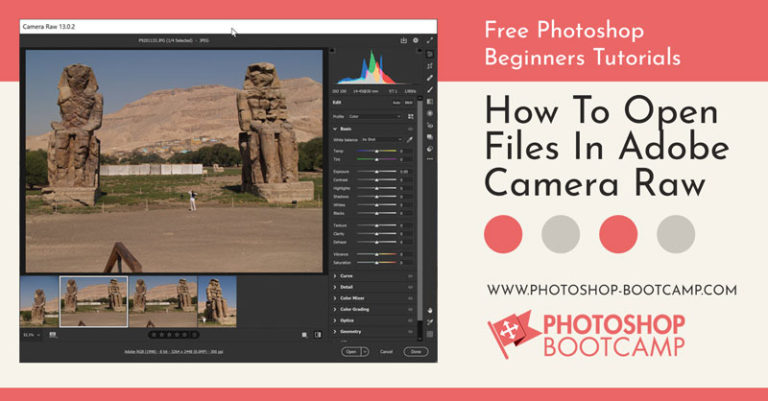The height and width of the screenshot is (401, 768).
Task: Toggle visibility eye of Basic panel
Action: (x=410, y=129)
